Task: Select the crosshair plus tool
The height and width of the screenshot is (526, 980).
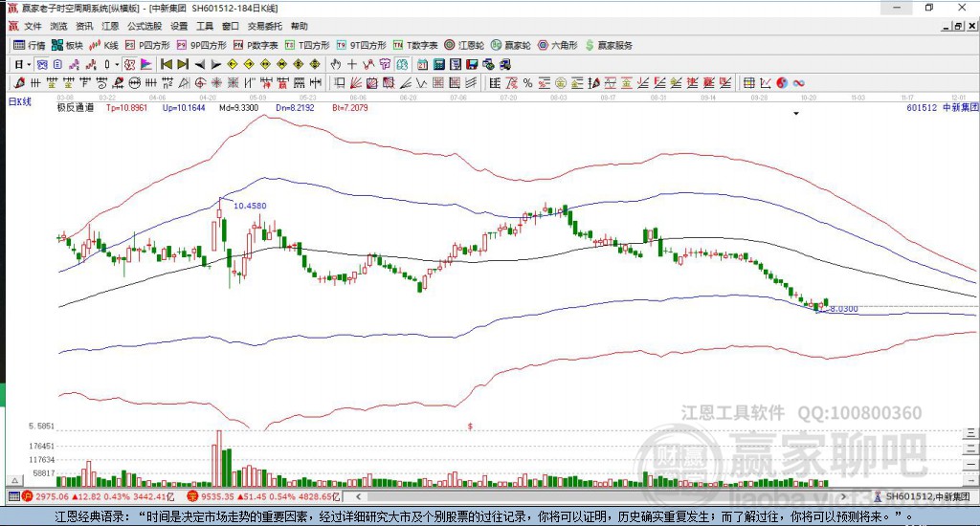Action: (352, 64)
